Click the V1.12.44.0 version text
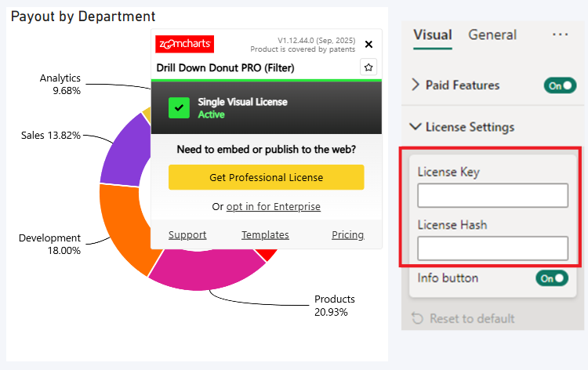The image size is (588, 370). point(317,41)
